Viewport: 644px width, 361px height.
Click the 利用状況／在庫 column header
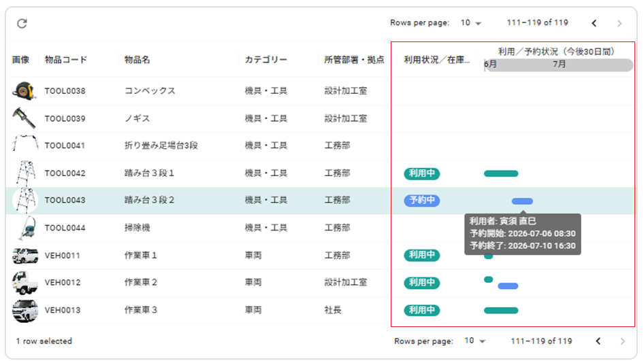pos(436,60)
